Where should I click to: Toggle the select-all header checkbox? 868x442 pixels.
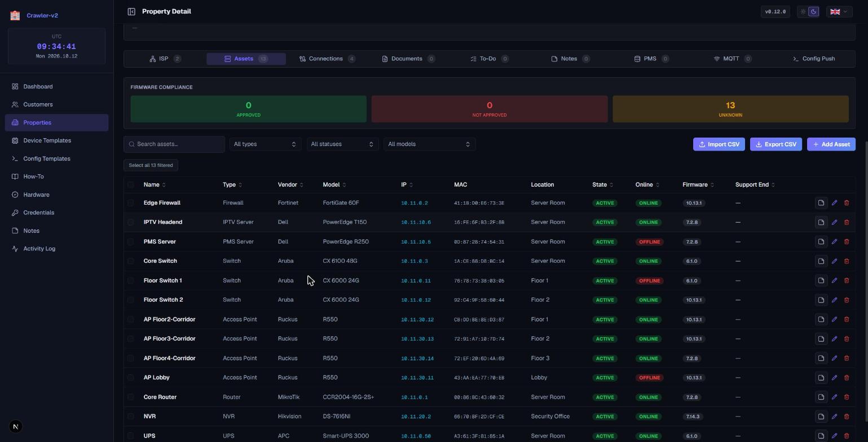click(x=131, y=184)
